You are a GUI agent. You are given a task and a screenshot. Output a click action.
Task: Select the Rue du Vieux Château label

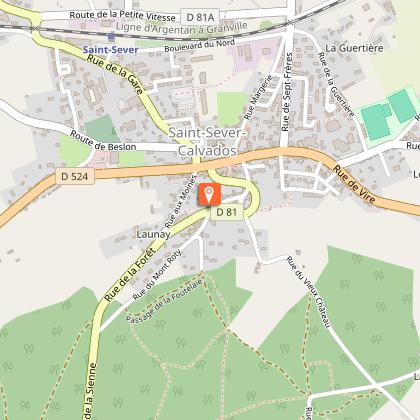(309, 292)
